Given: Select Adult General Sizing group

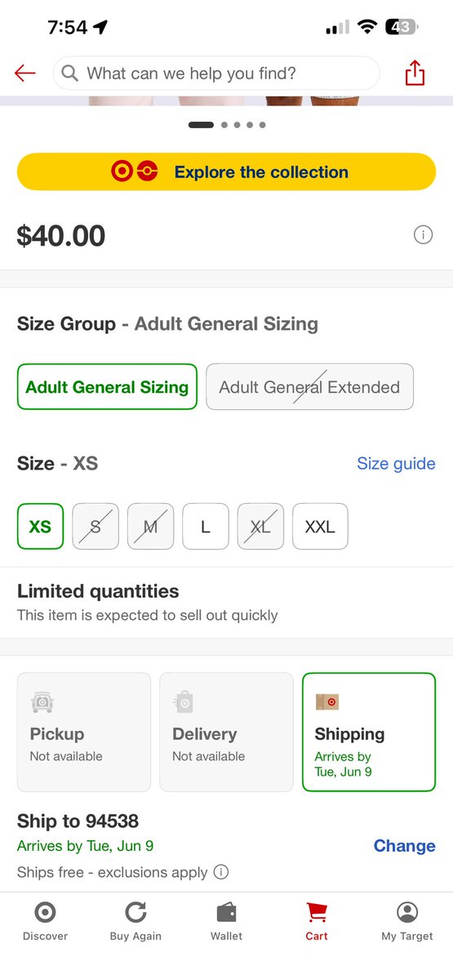Looking at the screenshot, I should 107,386.
